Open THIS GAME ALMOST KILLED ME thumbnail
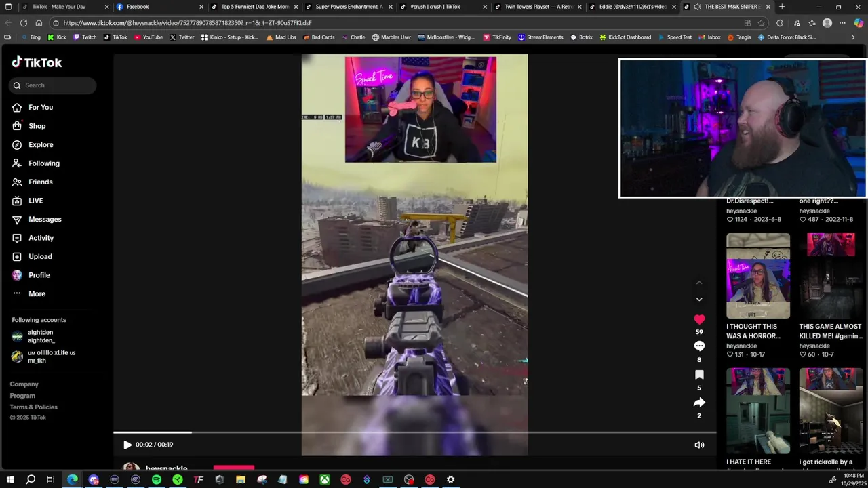Viewport: 868px width, 488px height. (x=831, y=276)
